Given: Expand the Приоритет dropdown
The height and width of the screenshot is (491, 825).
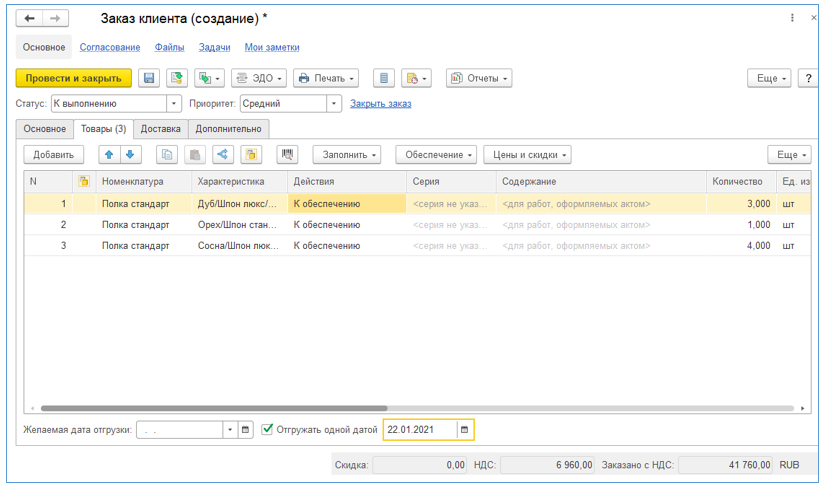Looking at the screenshot, I should 334,103.
